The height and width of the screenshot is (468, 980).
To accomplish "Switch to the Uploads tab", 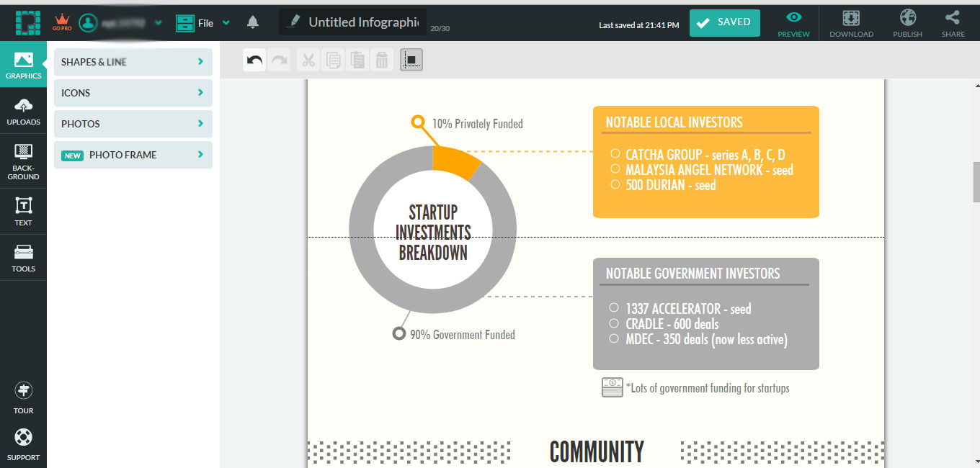I will (23, 112).
